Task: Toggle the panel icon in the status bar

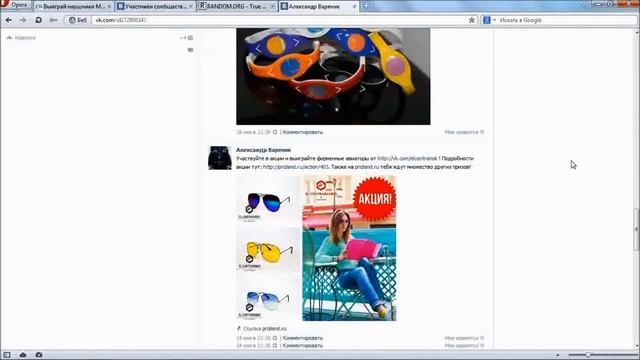Action: [7, 355]
